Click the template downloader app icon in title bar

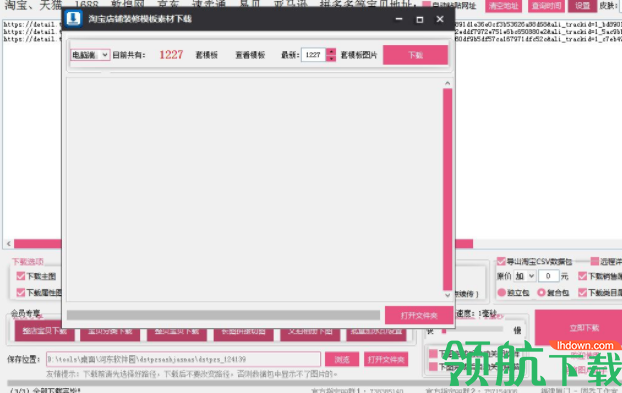73,19
